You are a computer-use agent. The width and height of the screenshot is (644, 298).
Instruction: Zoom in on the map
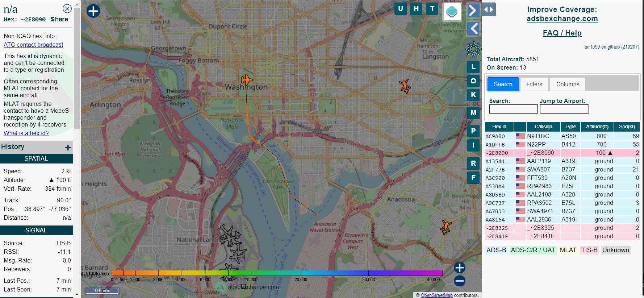click(459, 268)
